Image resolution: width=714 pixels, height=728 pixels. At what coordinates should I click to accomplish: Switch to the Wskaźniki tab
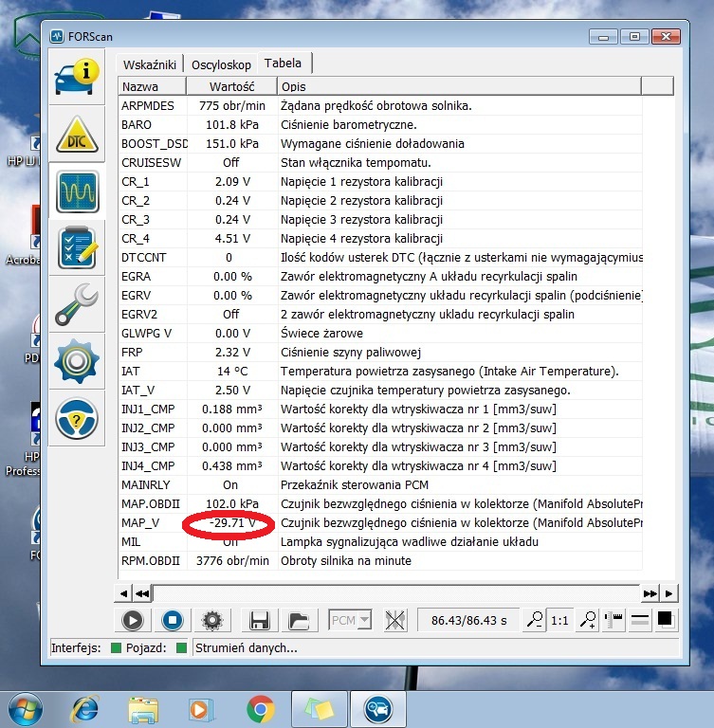[x=150, y=64]
